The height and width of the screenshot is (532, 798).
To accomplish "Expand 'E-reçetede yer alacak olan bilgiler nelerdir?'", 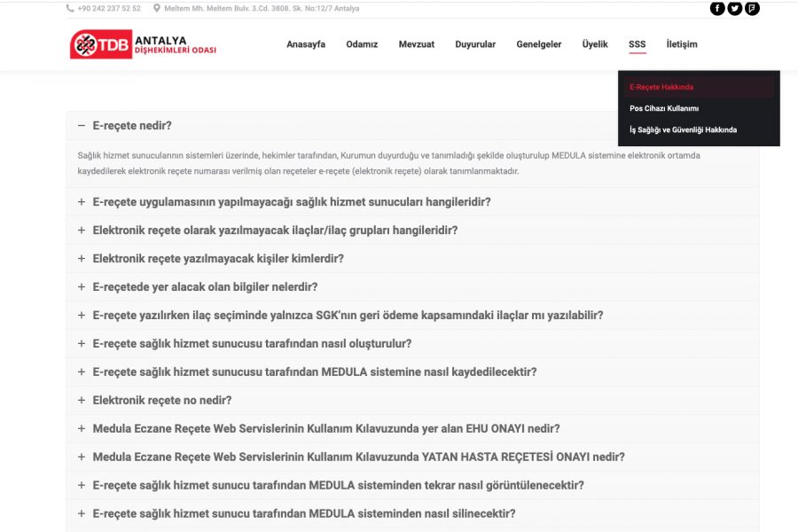I will point(204,287).
